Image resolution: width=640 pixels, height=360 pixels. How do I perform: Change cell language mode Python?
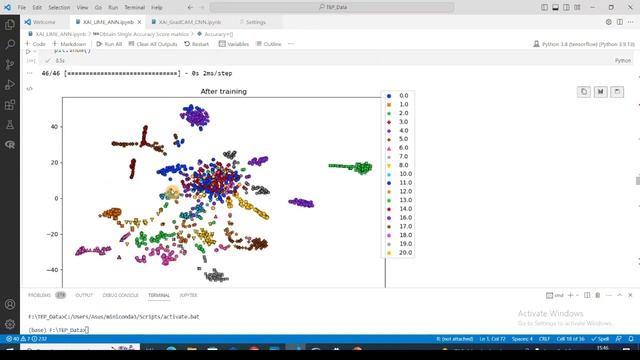click(x=623, y=60)
